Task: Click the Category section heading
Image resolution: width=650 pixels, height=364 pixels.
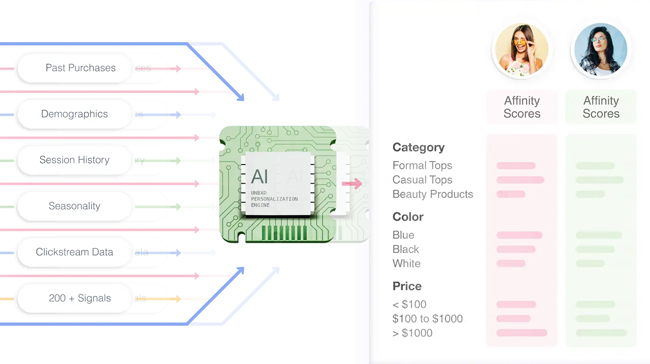Action: [418, 147]
